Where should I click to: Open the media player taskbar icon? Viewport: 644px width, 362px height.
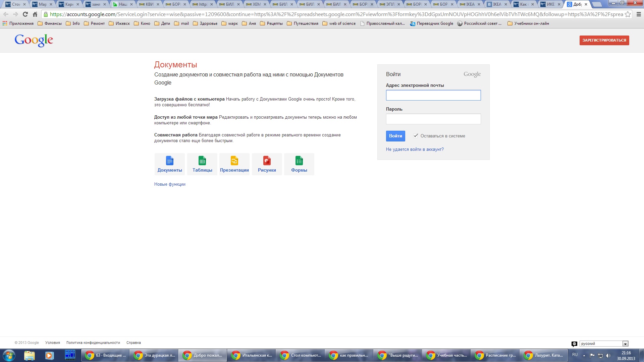point(49,355)
